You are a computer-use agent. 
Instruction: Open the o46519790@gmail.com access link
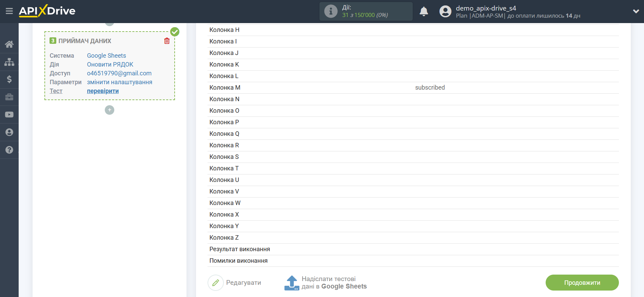pyautogui.click(x=119, y=73)
